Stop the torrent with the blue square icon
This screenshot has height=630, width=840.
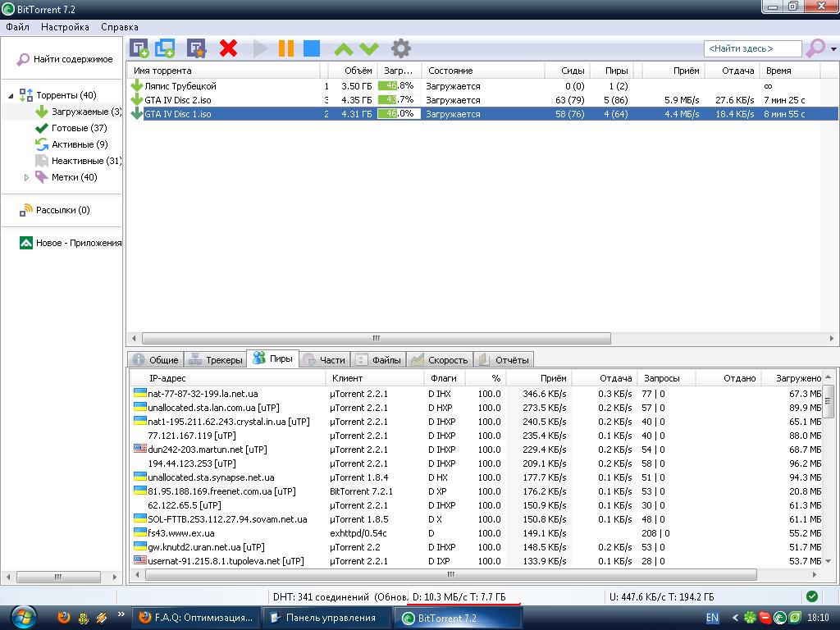click(x=312, y=49)
